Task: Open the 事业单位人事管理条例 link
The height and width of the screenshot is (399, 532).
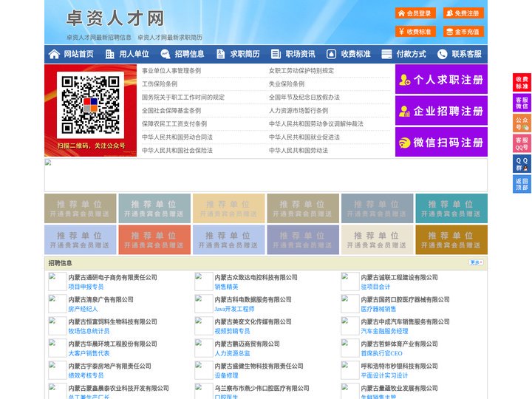Action: 171,71
